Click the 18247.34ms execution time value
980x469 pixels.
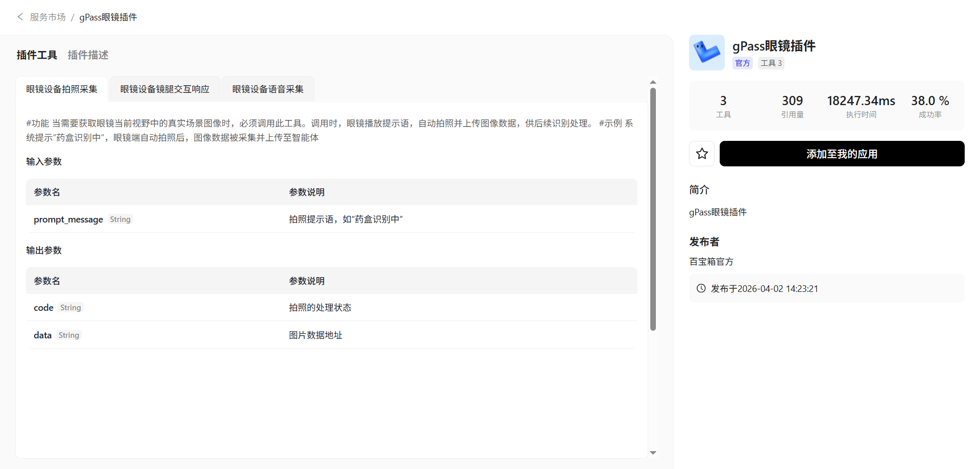click(x=861, y=101)
